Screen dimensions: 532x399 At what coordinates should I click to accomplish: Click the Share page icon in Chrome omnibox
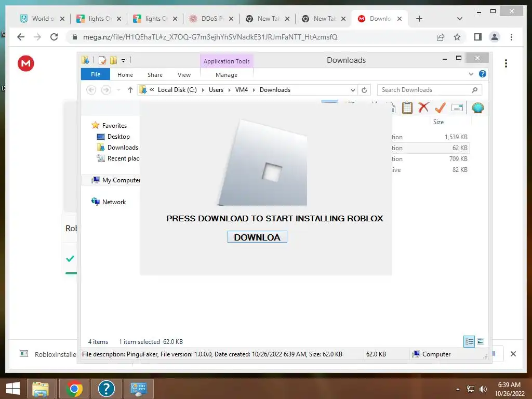[441, 37]
